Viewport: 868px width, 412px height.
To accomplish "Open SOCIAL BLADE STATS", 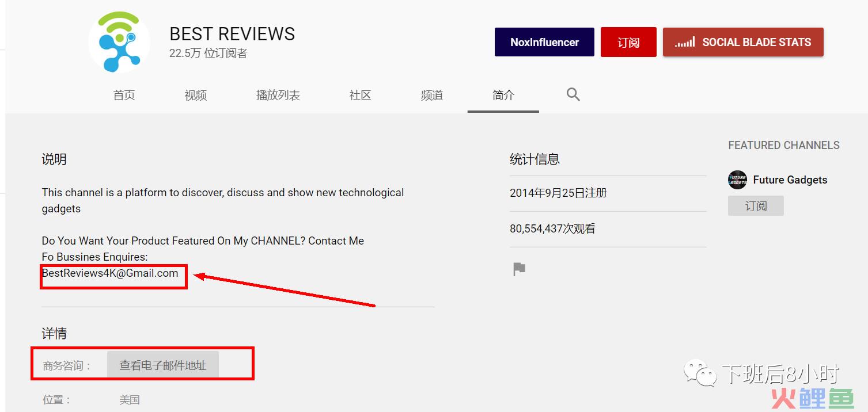I will click(x=743, y=42).
